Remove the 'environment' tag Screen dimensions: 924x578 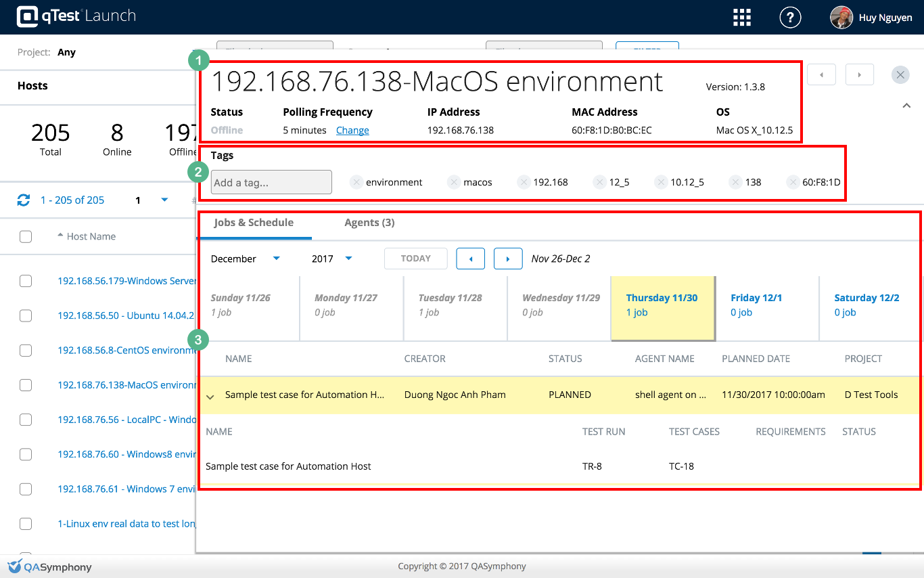tap(356, 182)
